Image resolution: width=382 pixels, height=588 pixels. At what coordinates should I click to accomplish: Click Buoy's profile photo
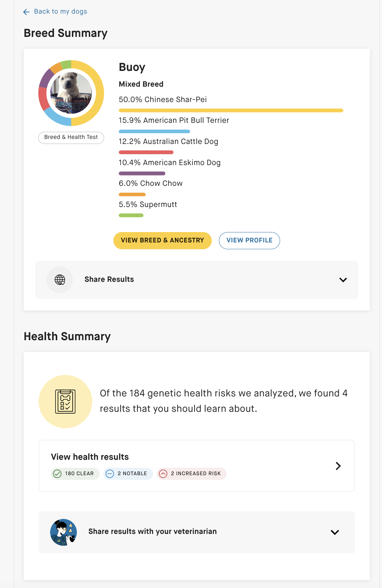click(x=71, y=93)
